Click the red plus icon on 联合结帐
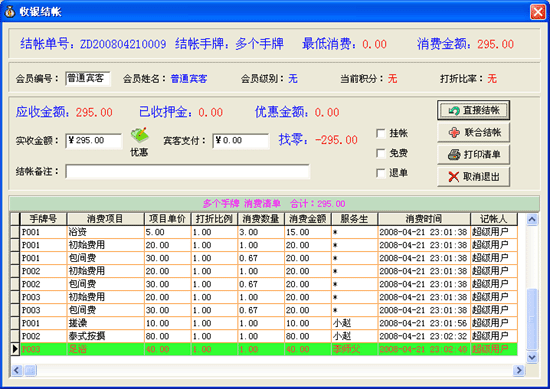The image size is (550, 389). 454,133
